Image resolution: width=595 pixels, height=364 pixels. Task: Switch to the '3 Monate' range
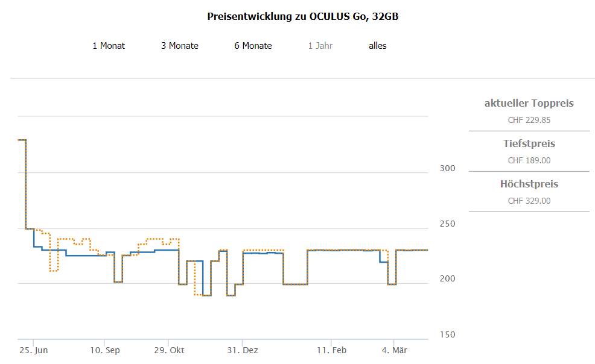pyautogui.click(x=180, y=46)
